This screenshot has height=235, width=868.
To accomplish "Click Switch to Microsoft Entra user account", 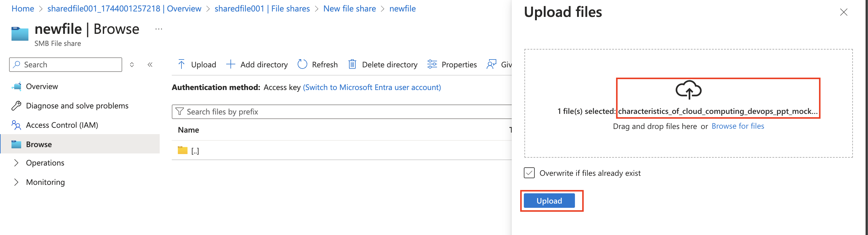I will (x=372, y=87).
